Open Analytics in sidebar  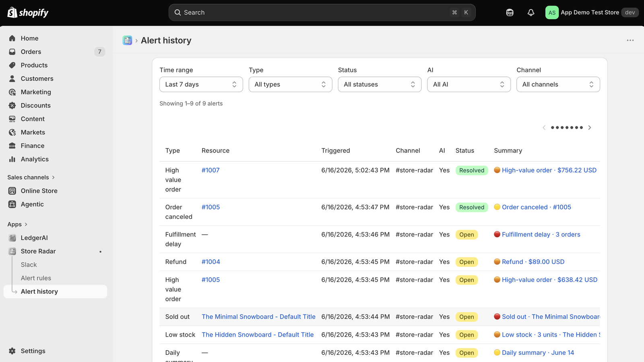(x=35, y=159)
